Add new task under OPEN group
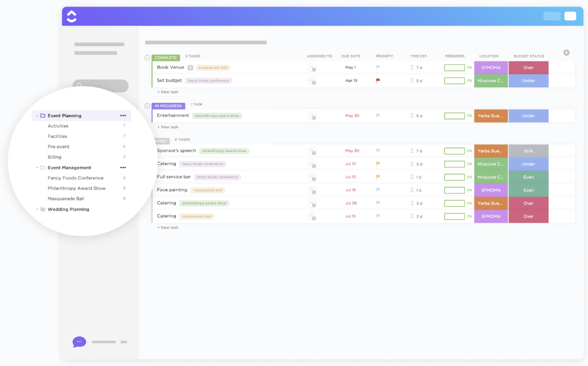Image resolution: width=588 pixels, height=366 pixels. pos(168,228)
